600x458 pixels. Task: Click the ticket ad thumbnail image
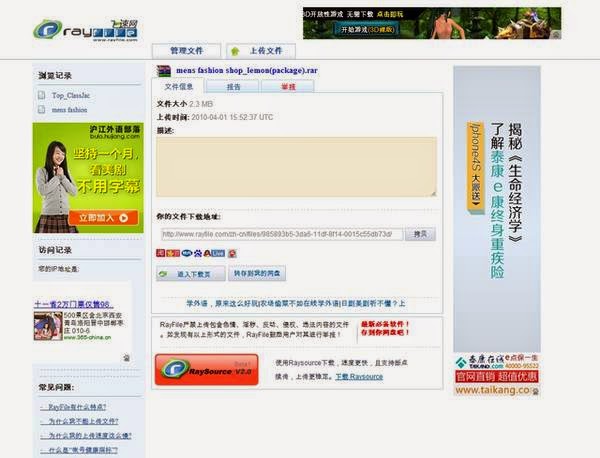click(x=48, y=326)
